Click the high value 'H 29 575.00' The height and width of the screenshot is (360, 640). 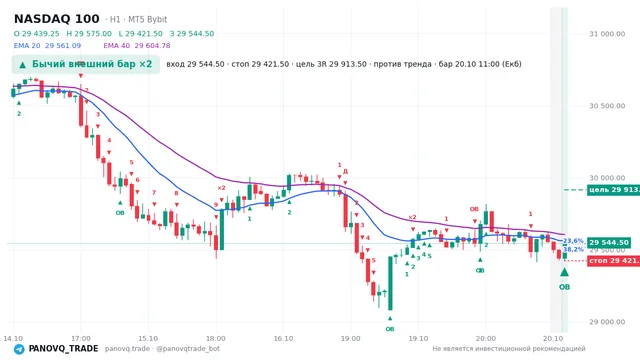pyautogui.click(x=89, y=33)
